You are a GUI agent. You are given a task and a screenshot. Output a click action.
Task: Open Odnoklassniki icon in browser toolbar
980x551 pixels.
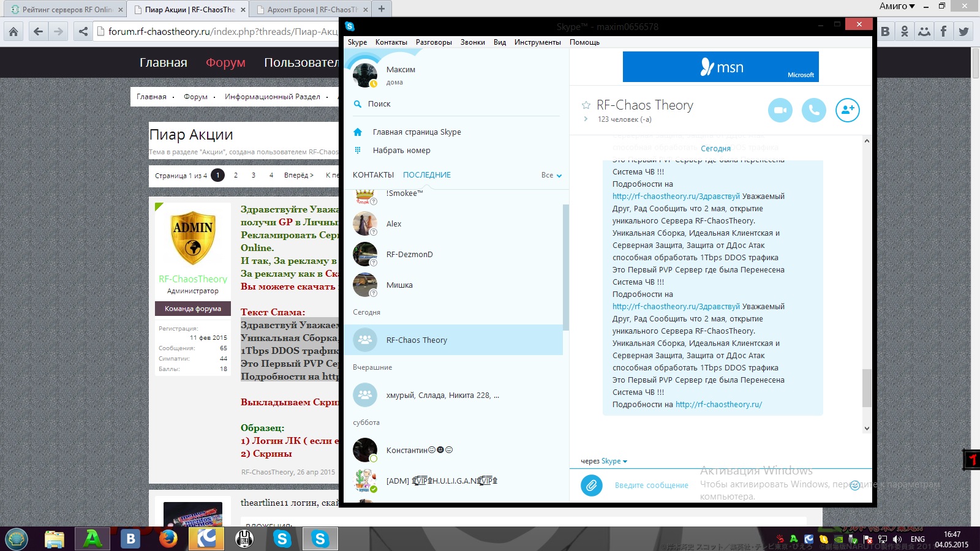pyautogui.click(x=905, y=31)
